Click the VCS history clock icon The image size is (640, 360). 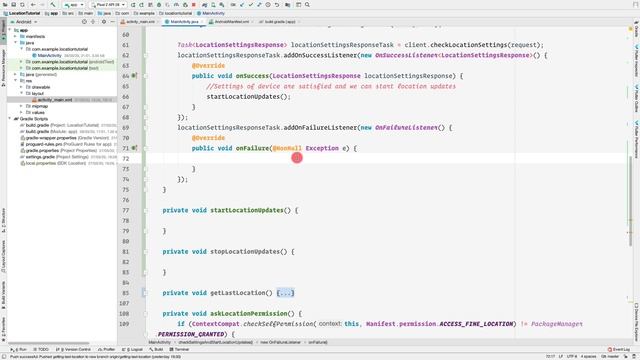pos(268,4)
